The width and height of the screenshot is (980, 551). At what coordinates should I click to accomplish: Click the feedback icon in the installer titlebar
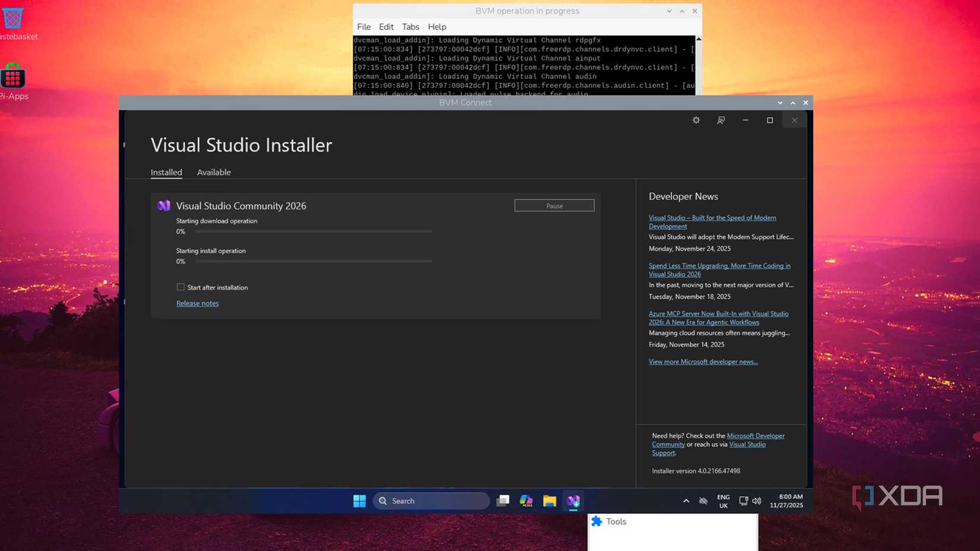pos(720,120)
